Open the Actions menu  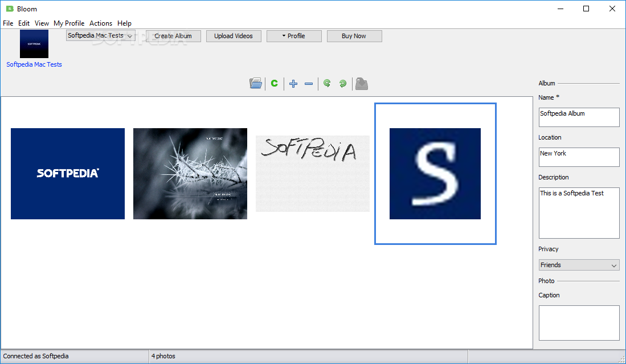pos(101,23)
